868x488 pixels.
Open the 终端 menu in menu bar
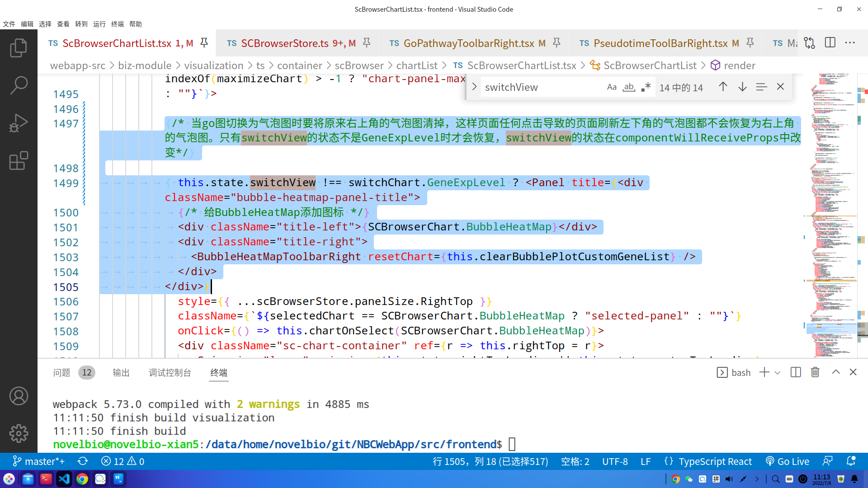click(118, 24)
